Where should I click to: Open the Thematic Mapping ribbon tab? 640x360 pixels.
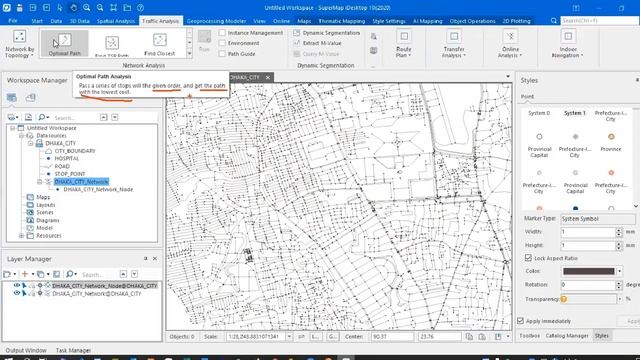342,21
